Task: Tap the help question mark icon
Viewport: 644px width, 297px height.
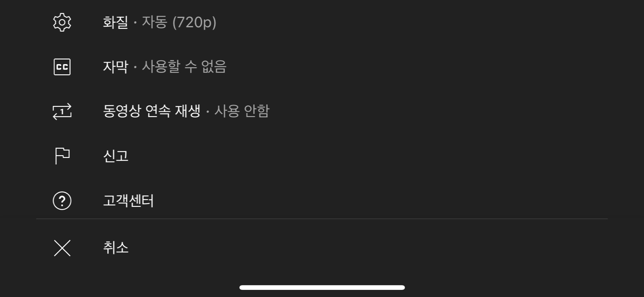Action: [x=62, y=201]
